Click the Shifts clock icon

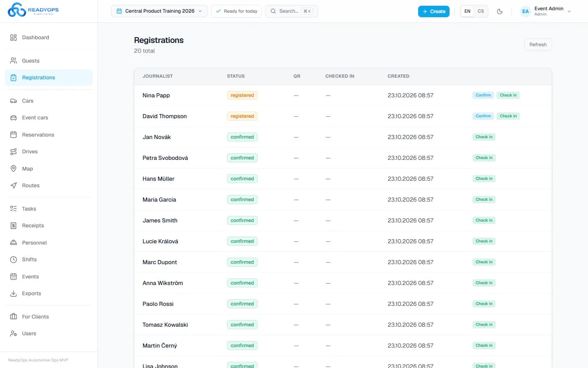click(13, 260)
